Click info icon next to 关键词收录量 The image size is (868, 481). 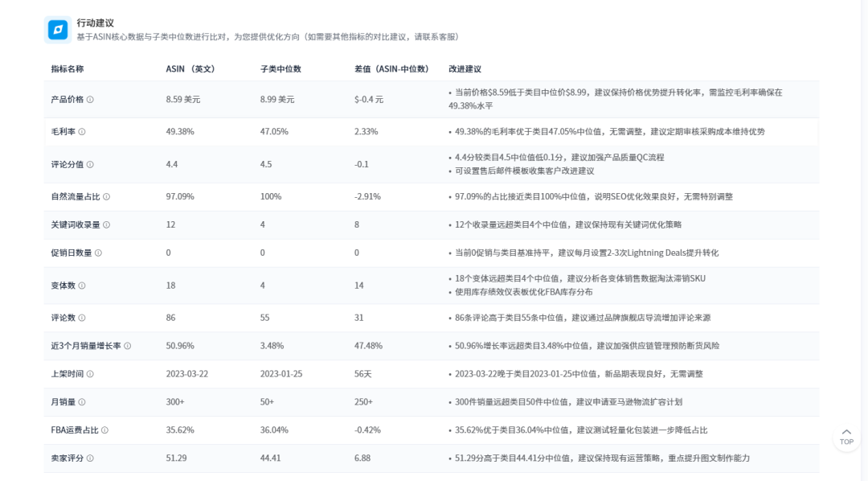(106, 225)
